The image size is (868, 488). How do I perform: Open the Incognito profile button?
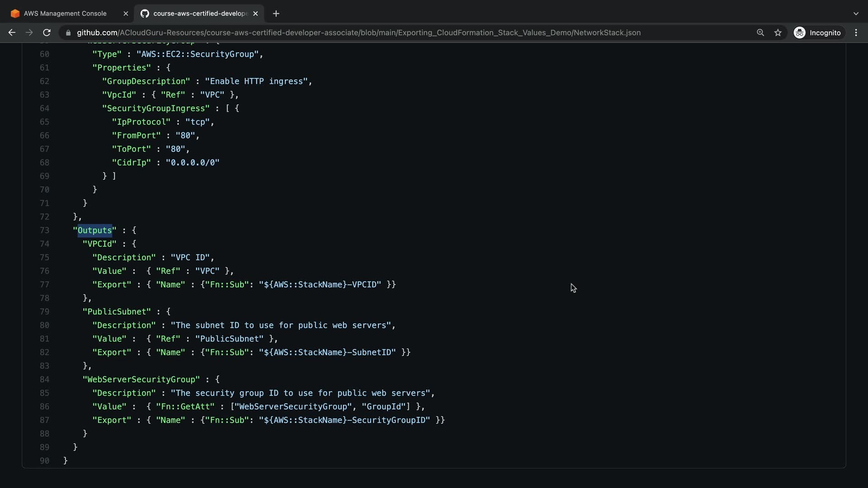click(x=817, y=33)
